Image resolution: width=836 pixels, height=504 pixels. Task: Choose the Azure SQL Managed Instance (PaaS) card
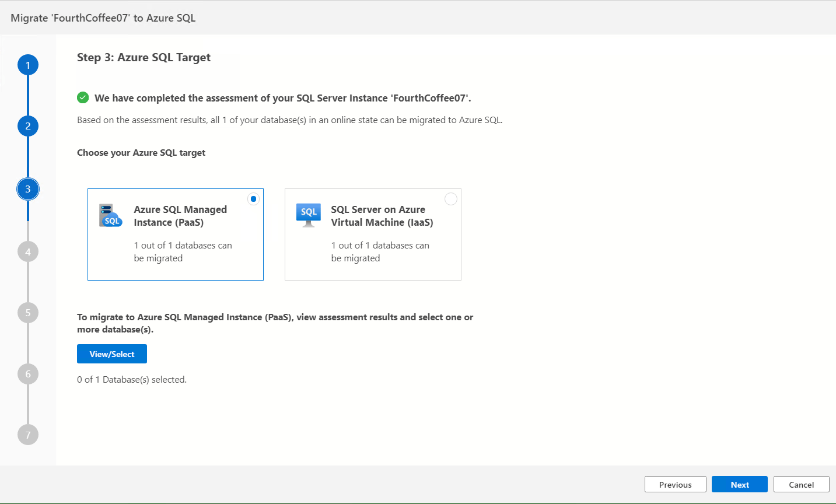pos(176,235)
